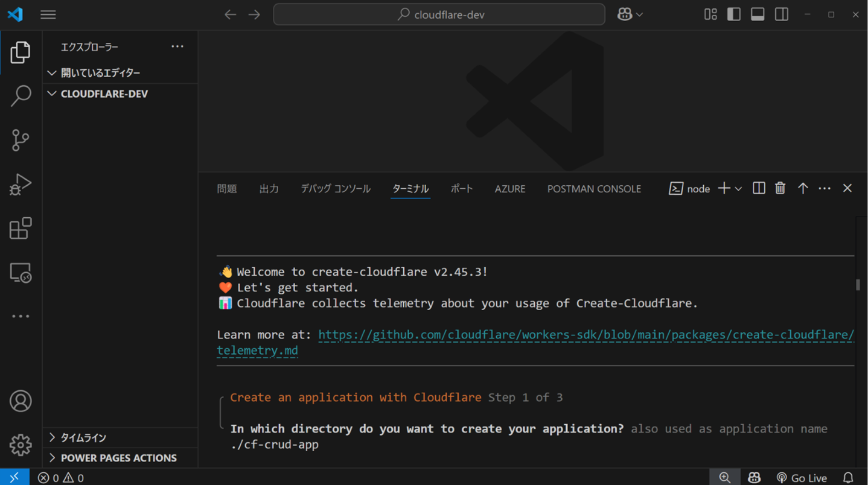Switch to the デバッグ コンソール tab
The width and height of the screenshot is (868, 485).
coord(336,189)
